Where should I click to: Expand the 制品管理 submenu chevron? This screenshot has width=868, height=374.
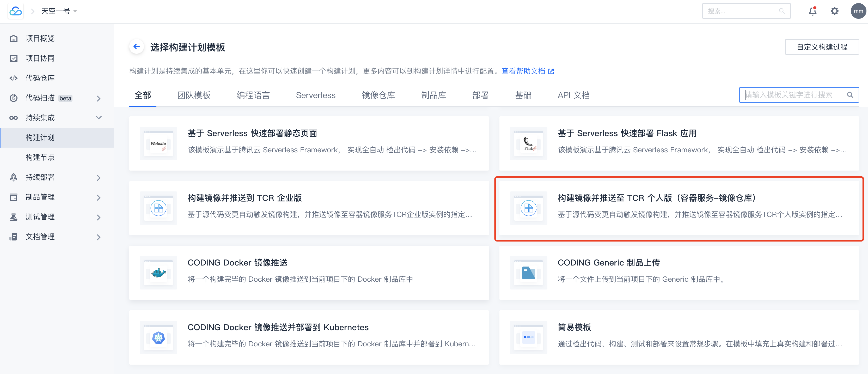98,198
